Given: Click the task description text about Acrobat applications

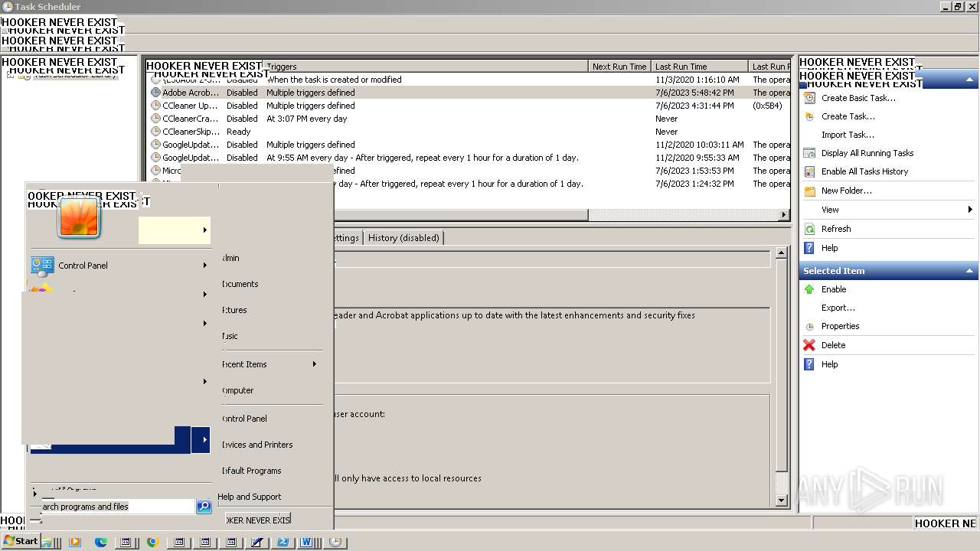Looking at the screenshot, I should 514,315.
